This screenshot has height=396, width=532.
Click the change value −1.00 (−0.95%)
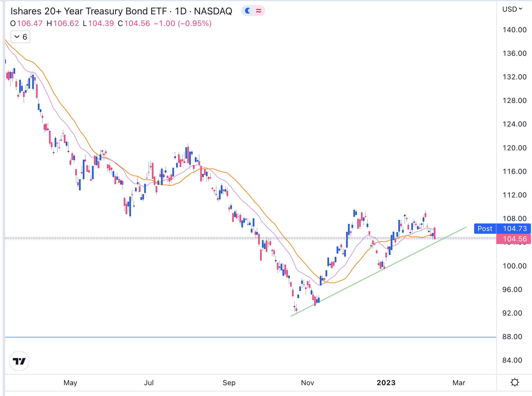[x=183, y=24]
